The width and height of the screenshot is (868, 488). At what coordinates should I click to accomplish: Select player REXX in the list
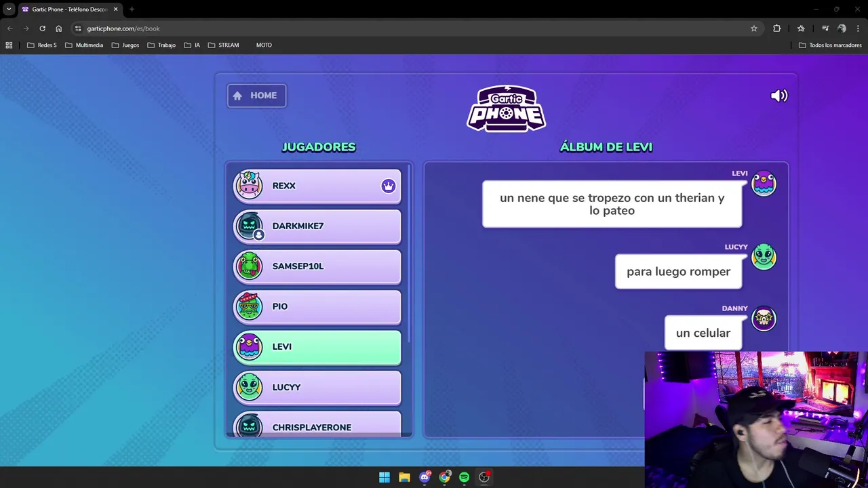point(317,186)
